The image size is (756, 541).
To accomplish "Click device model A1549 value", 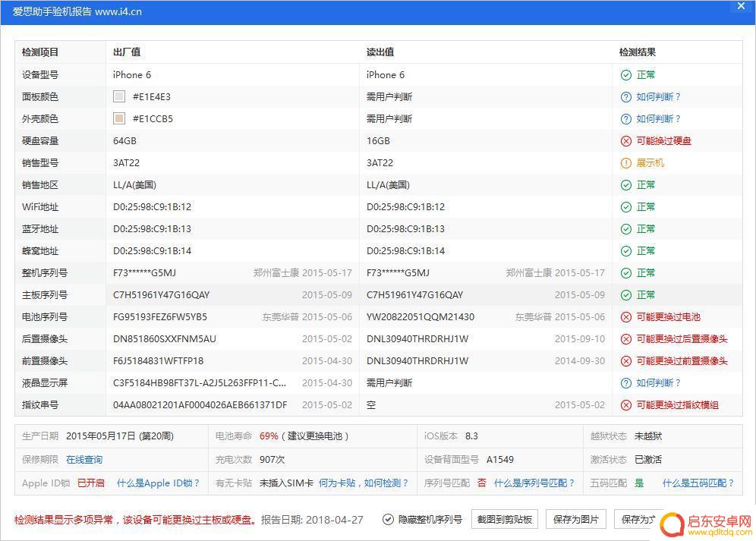I will click(x=500, y=460).
